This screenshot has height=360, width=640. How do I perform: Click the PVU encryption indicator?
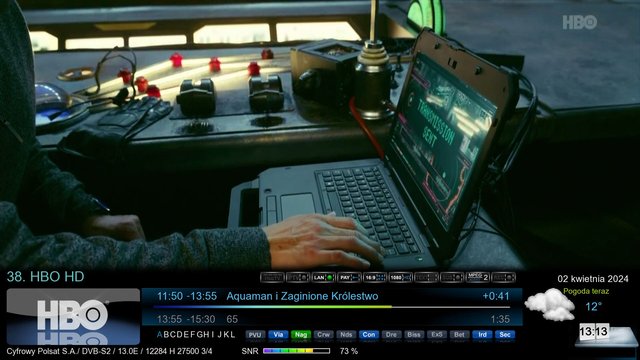pos(255,335)
